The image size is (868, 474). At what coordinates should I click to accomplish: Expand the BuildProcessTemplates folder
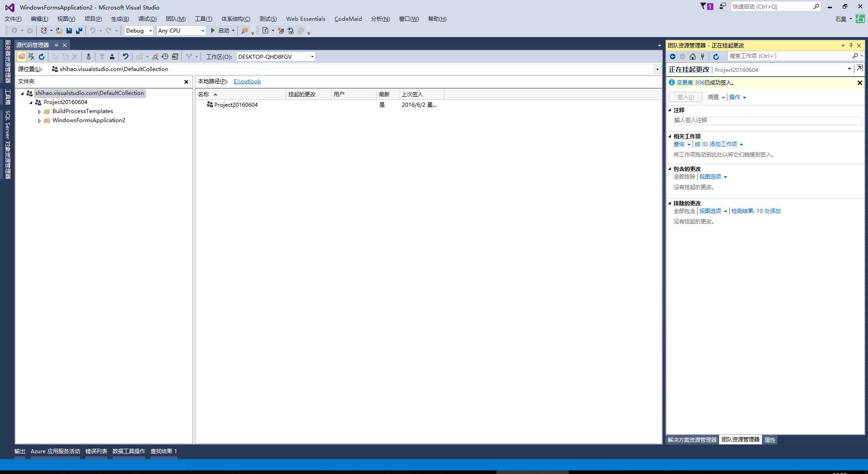pos(39,111)
